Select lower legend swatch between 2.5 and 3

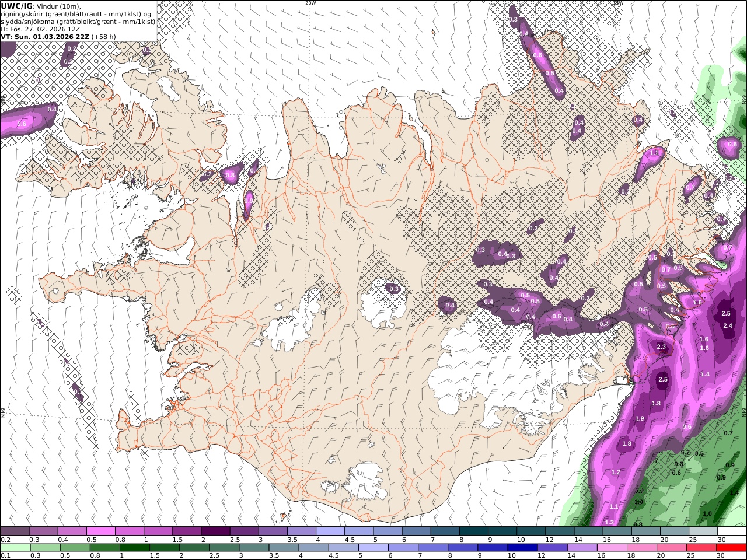click(x=224, y=548)
